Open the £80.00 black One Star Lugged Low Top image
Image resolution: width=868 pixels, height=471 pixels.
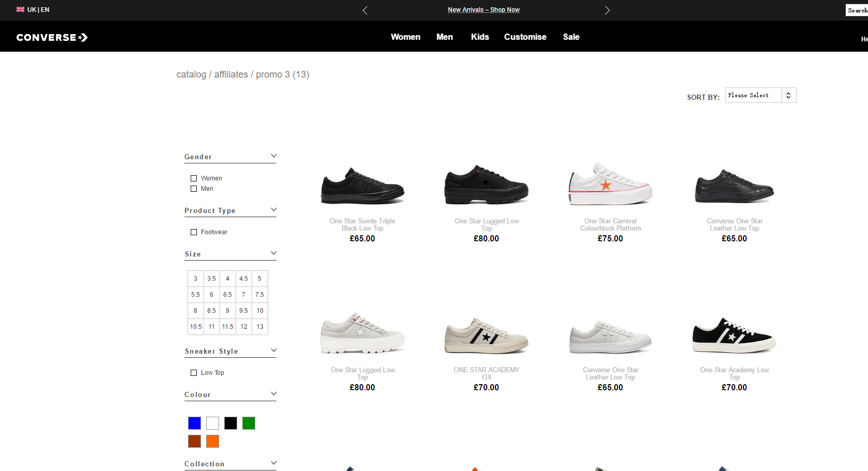pos(486,185)
